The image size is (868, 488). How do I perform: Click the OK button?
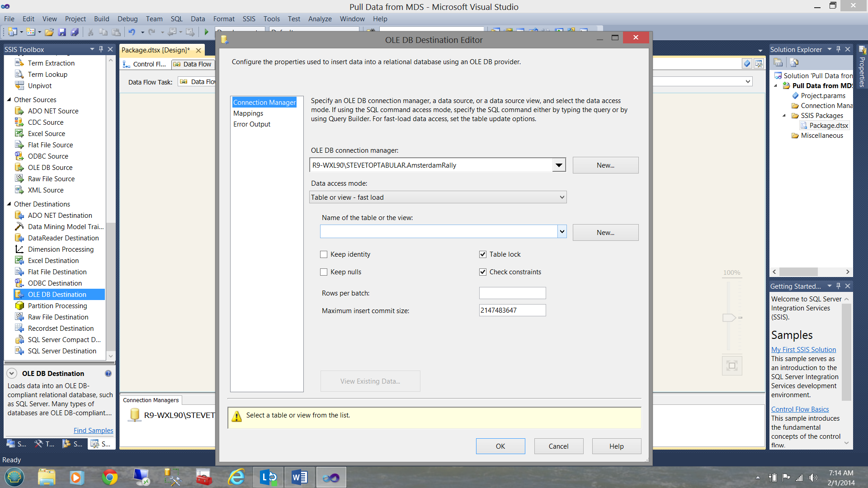[x=500, y=446]
